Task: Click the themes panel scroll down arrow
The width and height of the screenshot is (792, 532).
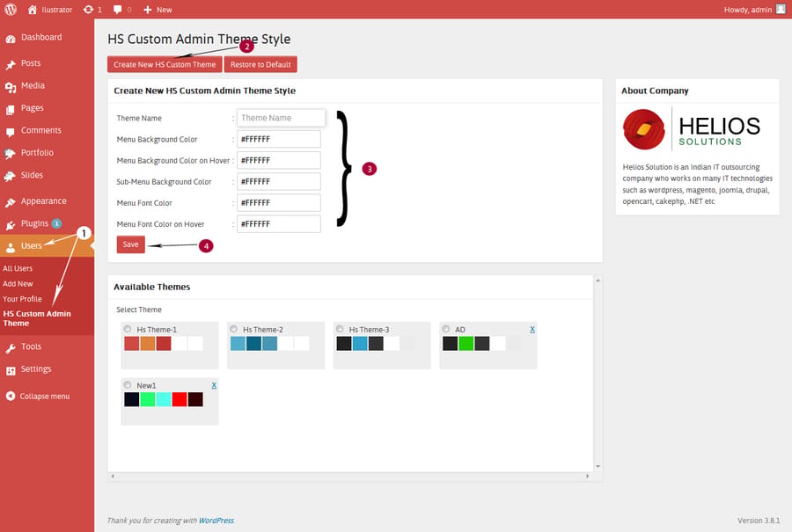Action: 598,466
